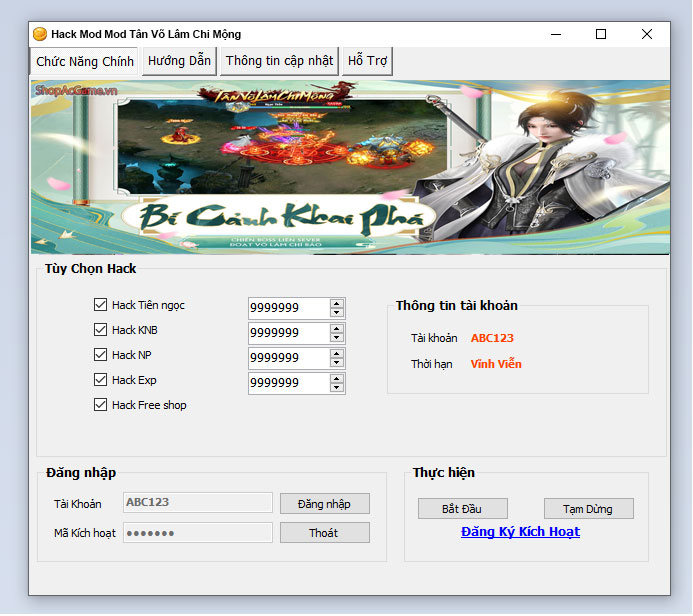
Task: Open the Đăng Ký Kích Hoạt link
Action: pos(520,532)
